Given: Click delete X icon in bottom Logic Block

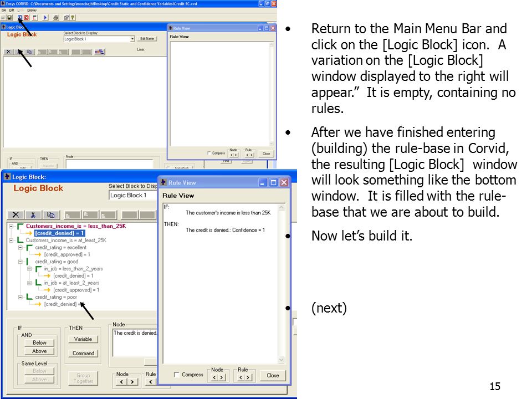Looking at the screenshot, I should tap(16, 215).
